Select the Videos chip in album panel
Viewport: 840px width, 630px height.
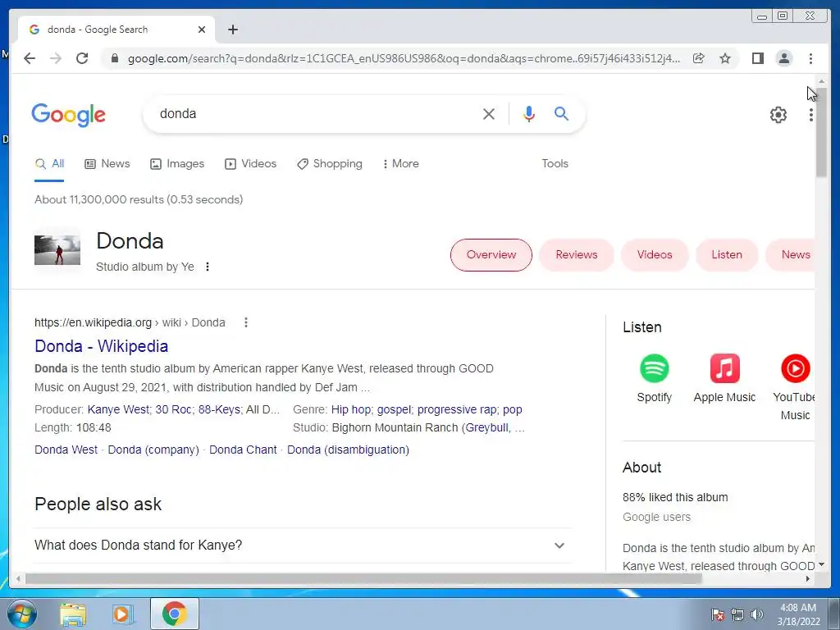tap(655, 255)
